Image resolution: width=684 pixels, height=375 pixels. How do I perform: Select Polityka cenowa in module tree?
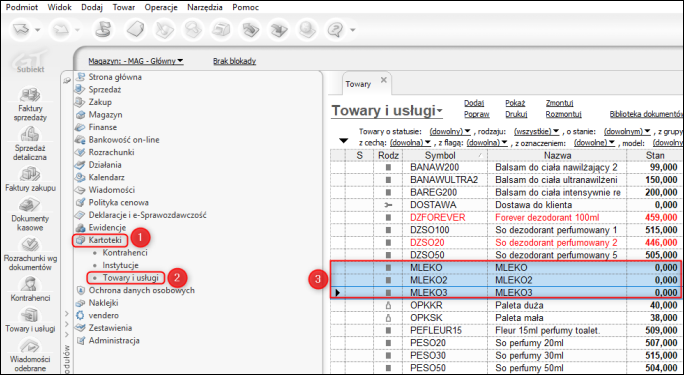point(118,202)
